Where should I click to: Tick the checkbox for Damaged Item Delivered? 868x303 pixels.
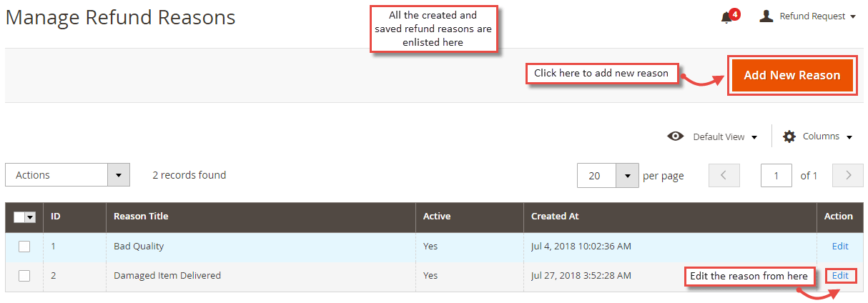[24, 276]
